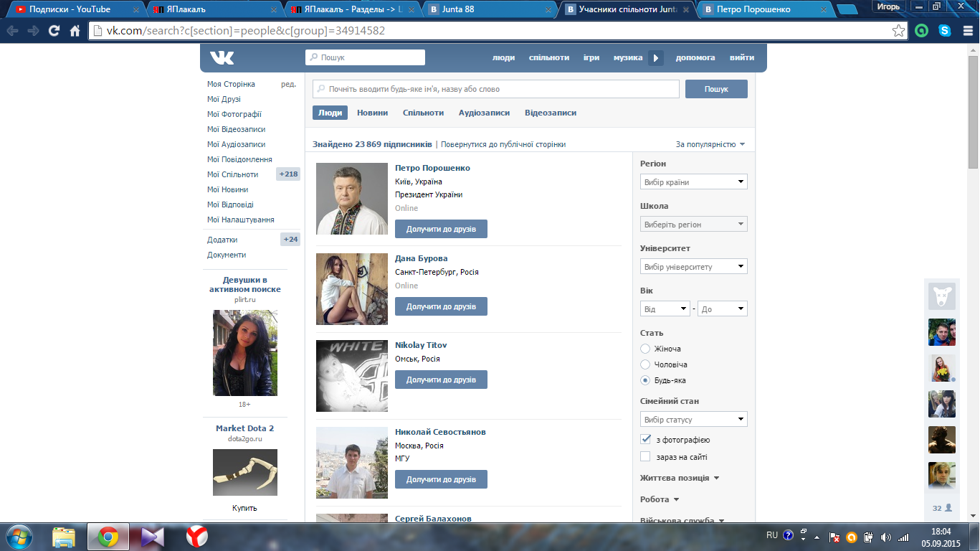Open the 'Виберіть регіон' school dropdown
Image resolution: width=980 pixels, height=551 pixels.
(x=694, y=224)
